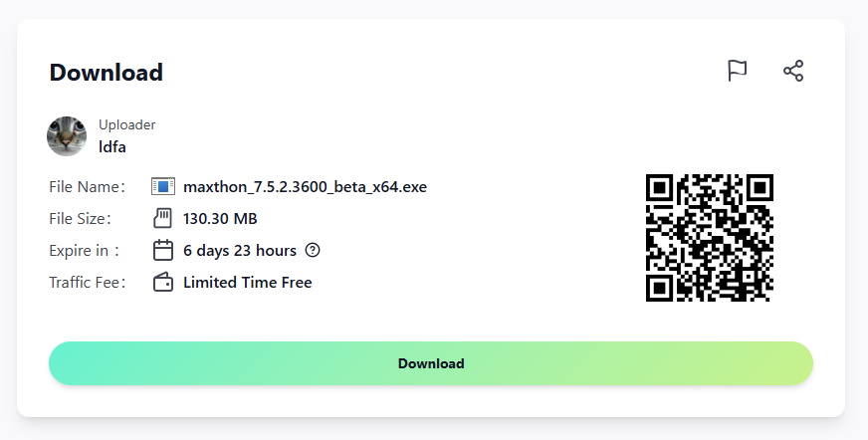The width and height of the screenshot is (868, 440).
Task: Click the exe file type icon
Action: click(x=163, y=186)
